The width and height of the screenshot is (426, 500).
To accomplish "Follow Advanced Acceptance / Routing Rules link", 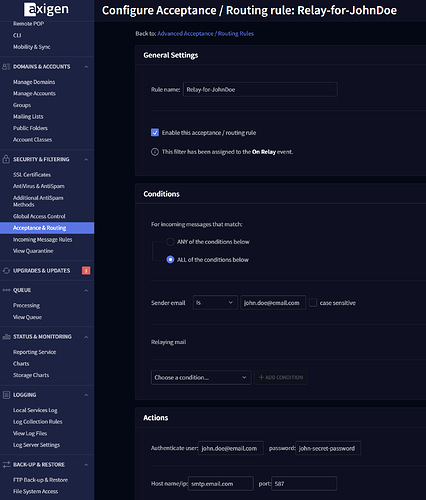I will pyautogui.click(x=205, y=34).
